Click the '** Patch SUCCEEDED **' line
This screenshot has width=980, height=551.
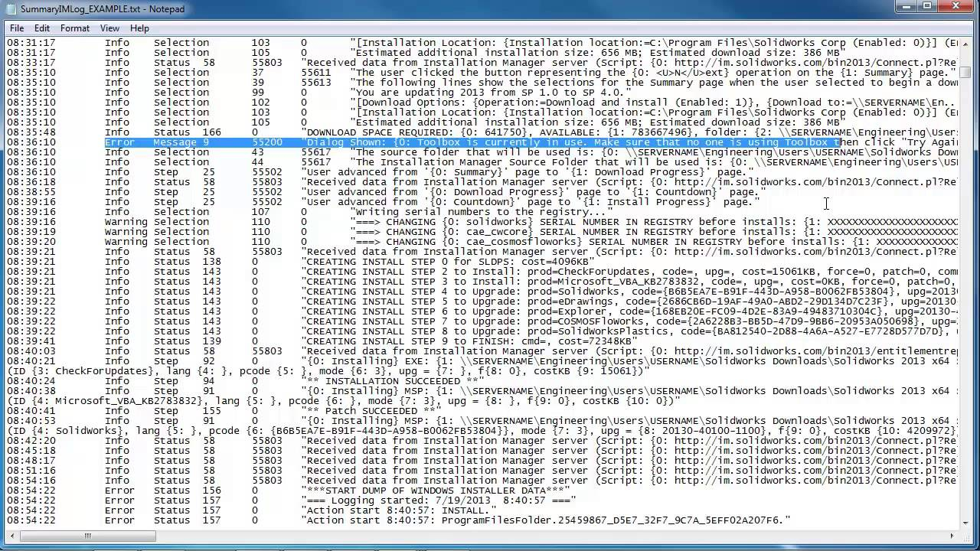(x=371, y=411)
